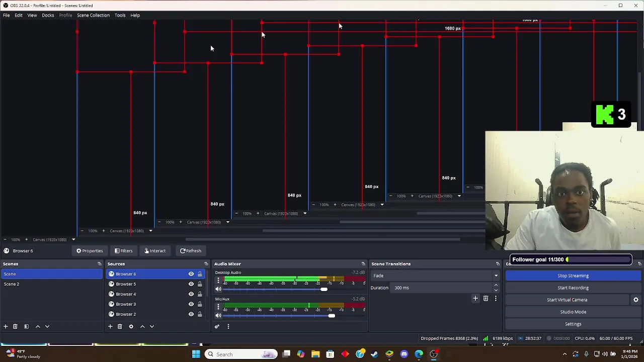644x362 pixels.
Task: Open Microsoft Edge from the taskbar
Action: [419, 354]
